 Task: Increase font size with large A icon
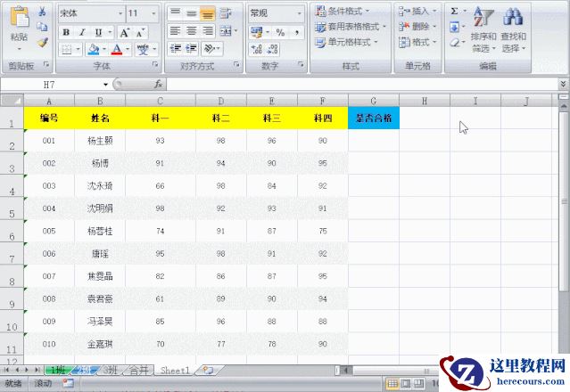pyautogui.click(x=124, y=33)
